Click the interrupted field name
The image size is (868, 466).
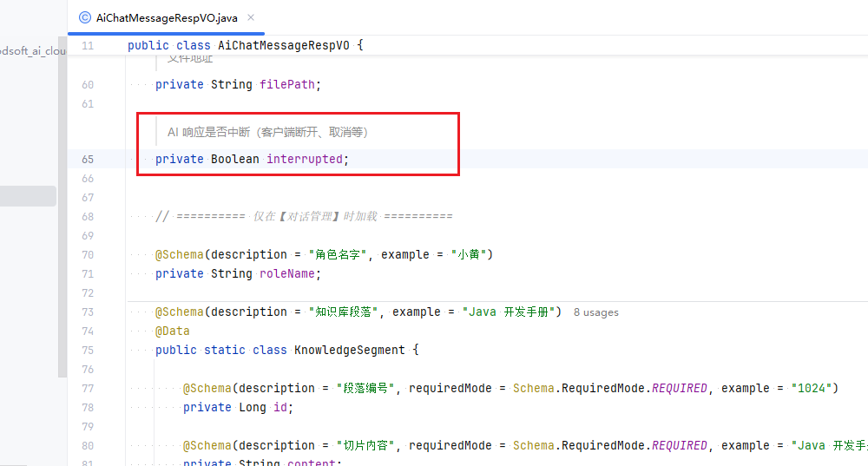305,160
